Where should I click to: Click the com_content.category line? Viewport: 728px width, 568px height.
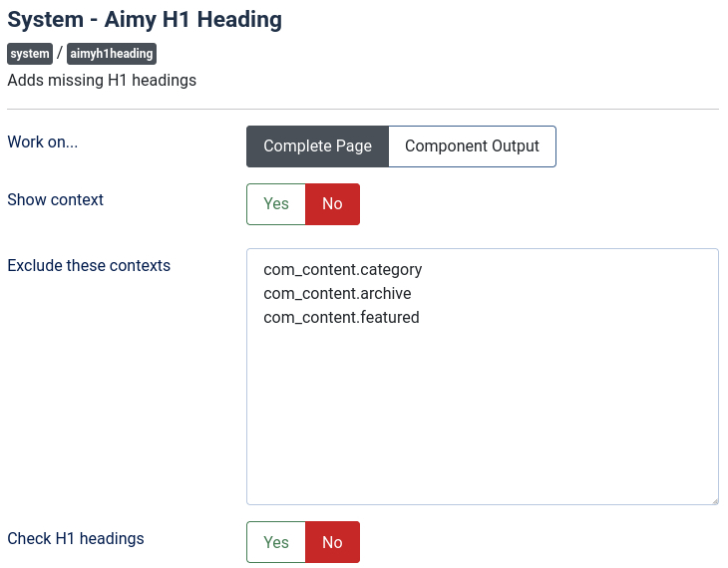343,269
